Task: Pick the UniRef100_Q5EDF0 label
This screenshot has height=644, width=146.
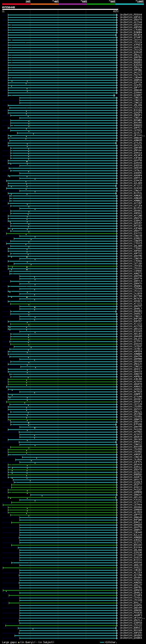Action: pyautogui.click(x=131, y=115)
